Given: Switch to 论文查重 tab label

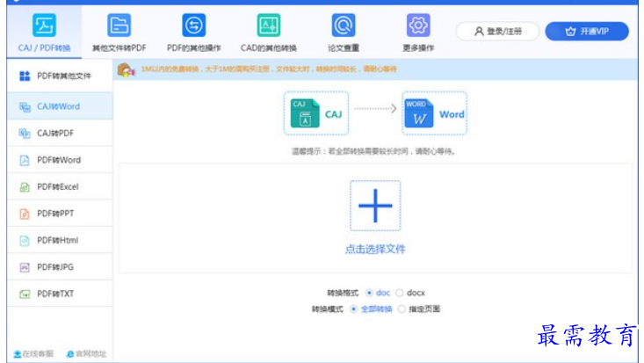Looking at the screenshot, I should (x=344, y=48).
